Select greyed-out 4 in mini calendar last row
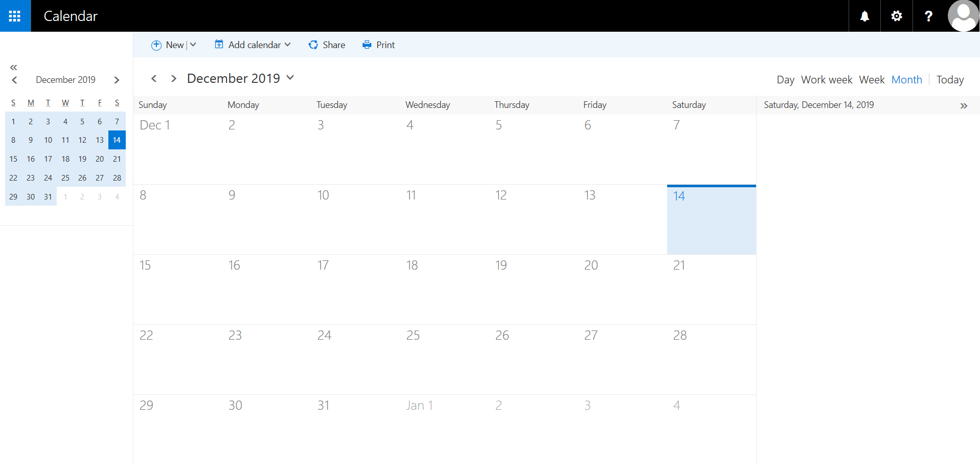This screenshot has width=980, height=464. tap(117, 197)
